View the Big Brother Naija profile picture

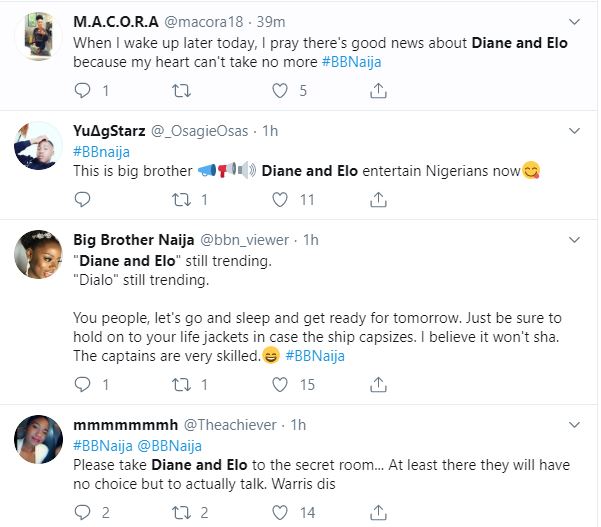pyautogui.click(x=34, y=259)
